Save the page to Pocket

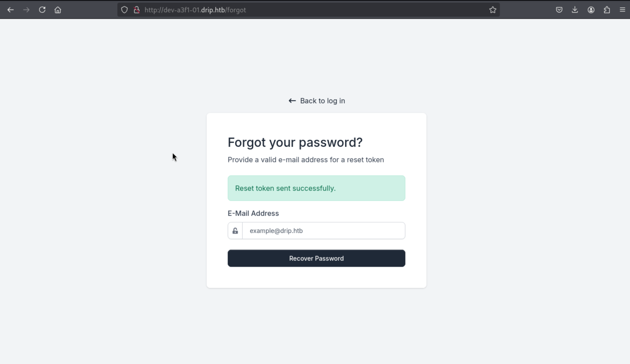[x=559, y=10]
